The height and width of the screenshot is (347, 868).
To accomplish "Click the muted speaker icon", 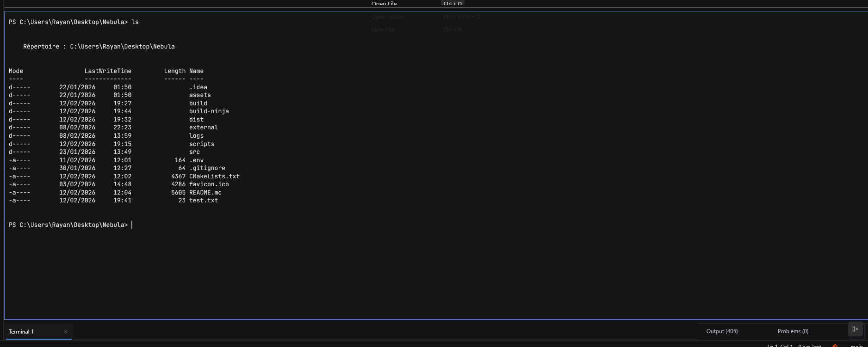I will [x=855, y=329].
